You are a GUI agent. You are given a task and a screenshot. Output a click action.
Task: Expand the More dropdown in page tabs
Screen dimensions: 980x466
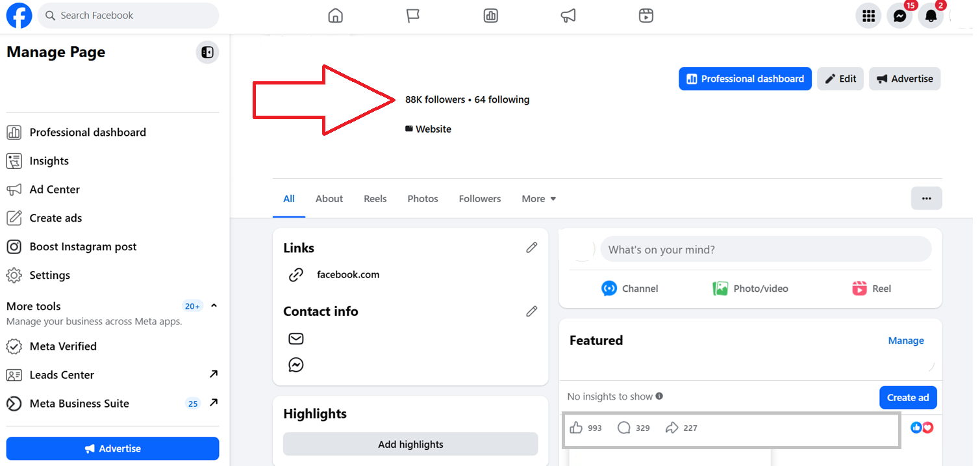pos(539,199)
